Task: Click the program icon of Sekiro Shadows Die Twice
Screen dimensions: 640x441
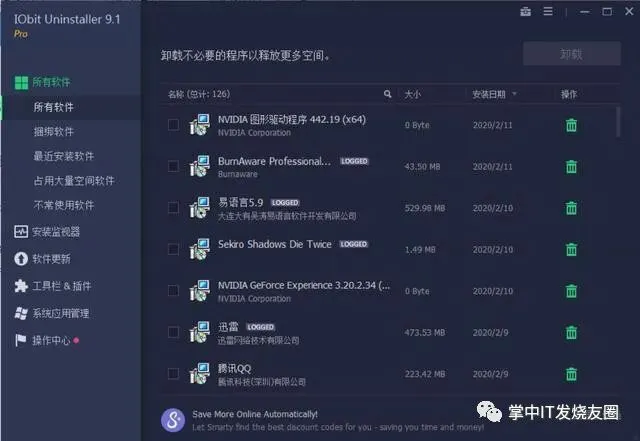Action: pyautogui.click(x=200, y=249)
